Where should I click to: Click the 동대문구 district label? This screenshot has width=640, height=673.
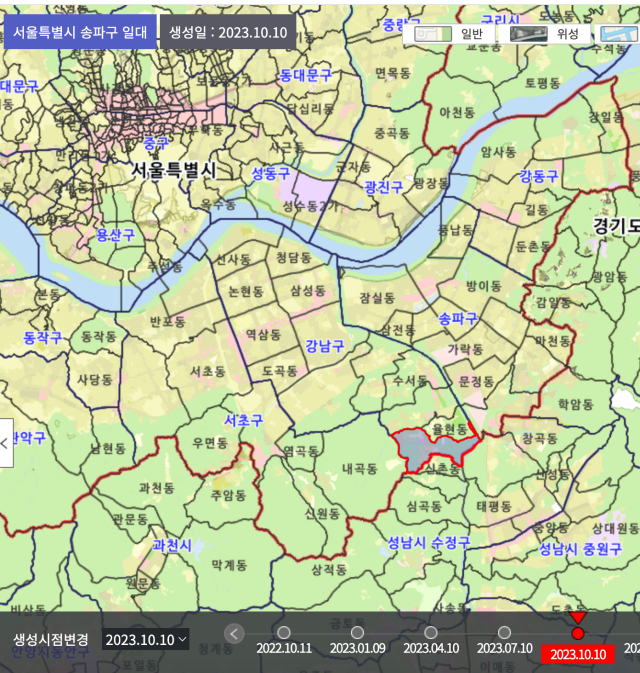pos(306,76)
